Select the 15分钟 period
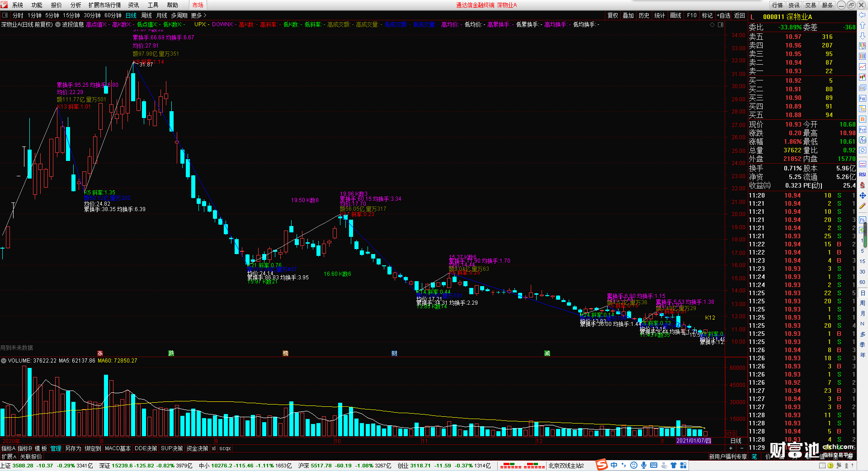 71,15
